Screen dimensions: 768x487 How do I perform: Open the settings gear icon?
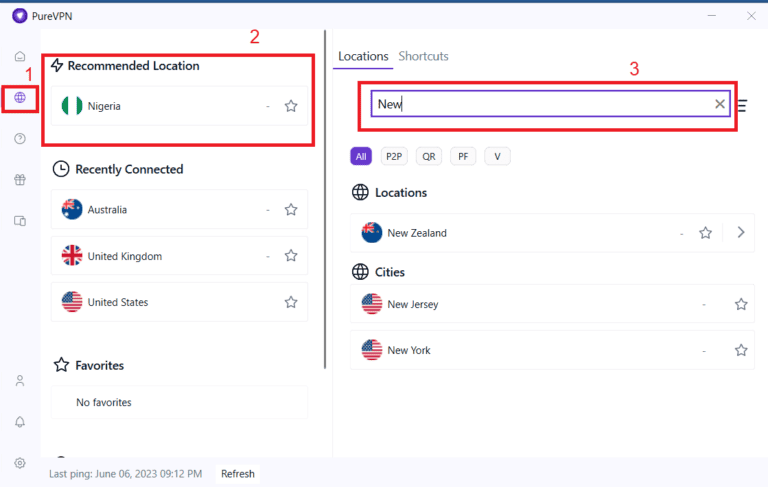click(20, 463)
